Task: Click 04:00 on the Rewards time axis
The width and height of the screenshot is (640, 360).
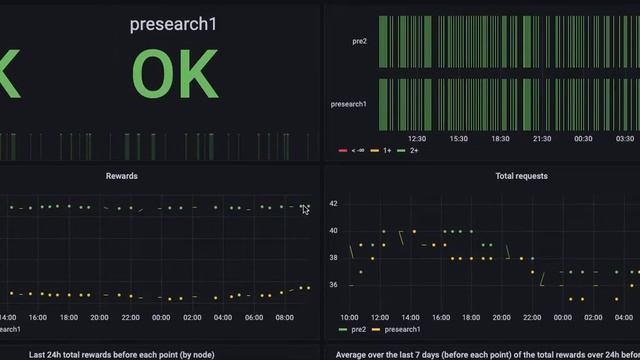Action: point(223,317)
